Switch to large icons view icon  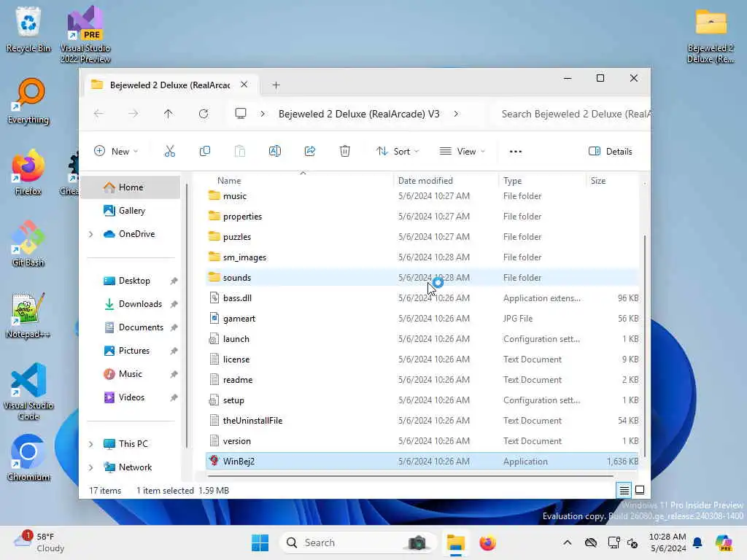pos(640,490)
